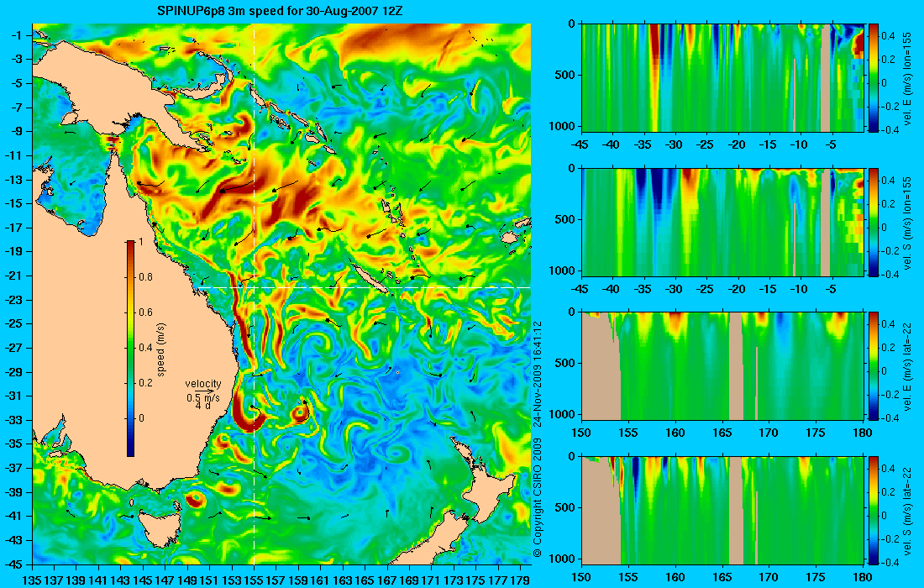924x588 pixels.
Task: Open the vel. E lat=-22 section panel
Action: 723,366
